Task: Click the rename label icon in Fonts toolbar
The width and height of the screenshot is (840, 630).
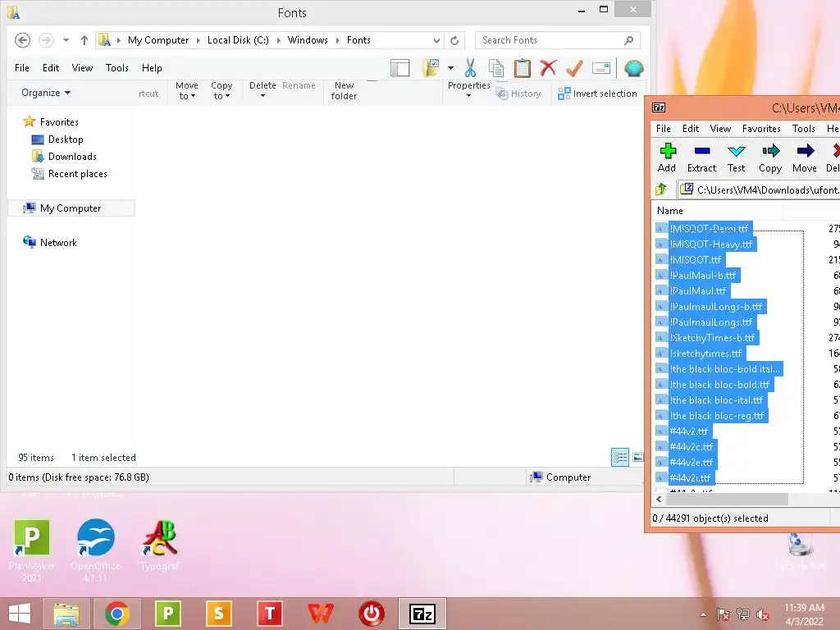Action: (601, 68)
